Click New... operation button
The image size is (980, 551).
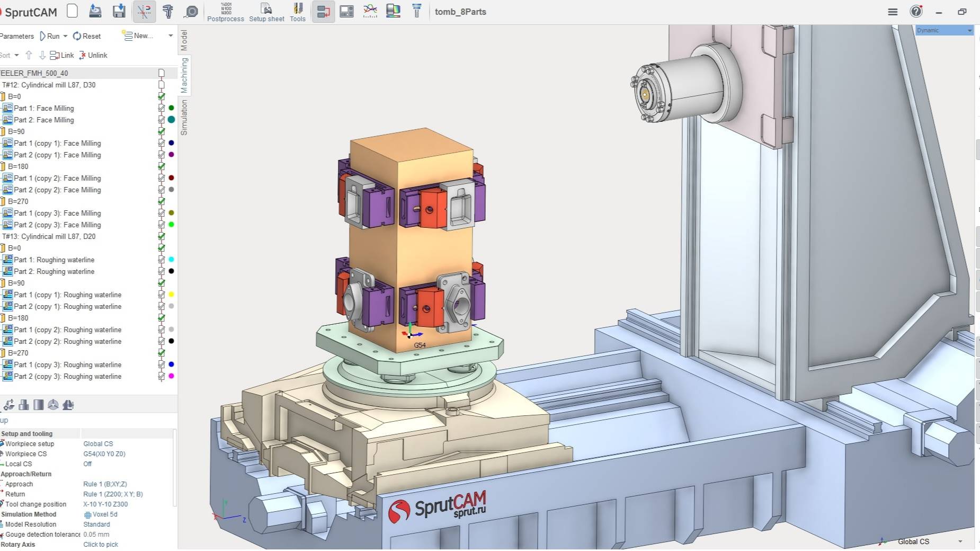[138, 36]
